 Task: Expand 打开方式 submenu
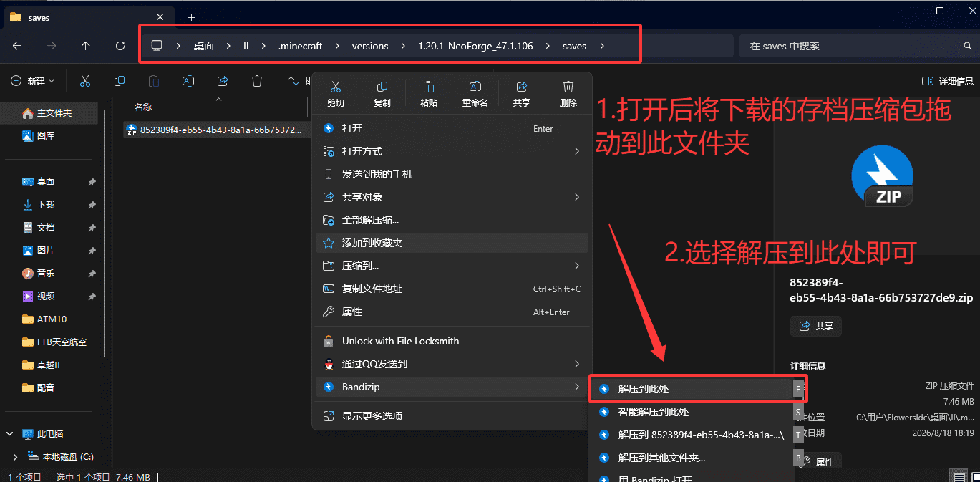pos(577,151)
